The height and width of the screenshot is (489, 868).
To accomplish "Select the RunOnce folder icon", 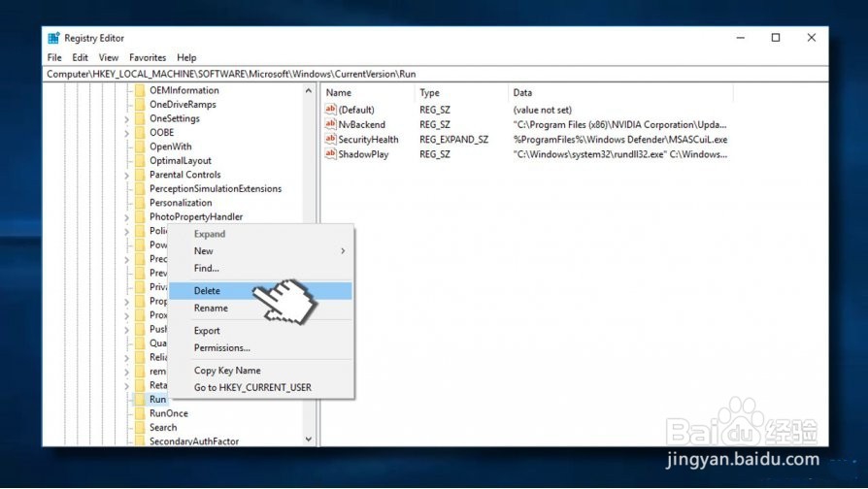I will (140, 413).
